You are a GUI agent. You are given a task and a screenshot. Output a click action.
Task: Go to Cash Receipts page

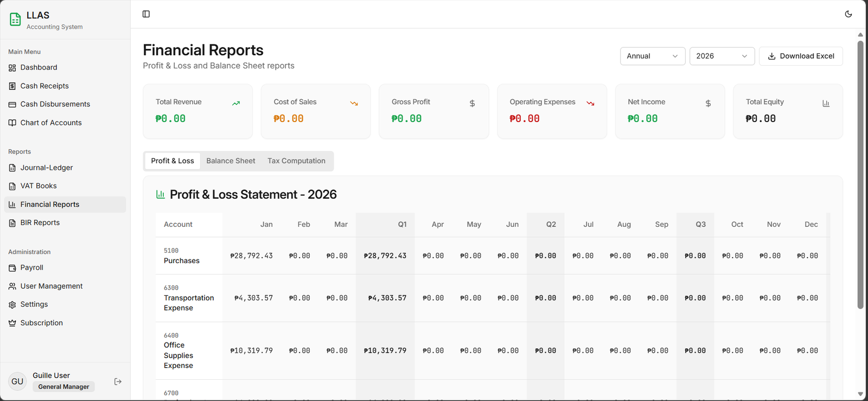coord(44,86)
